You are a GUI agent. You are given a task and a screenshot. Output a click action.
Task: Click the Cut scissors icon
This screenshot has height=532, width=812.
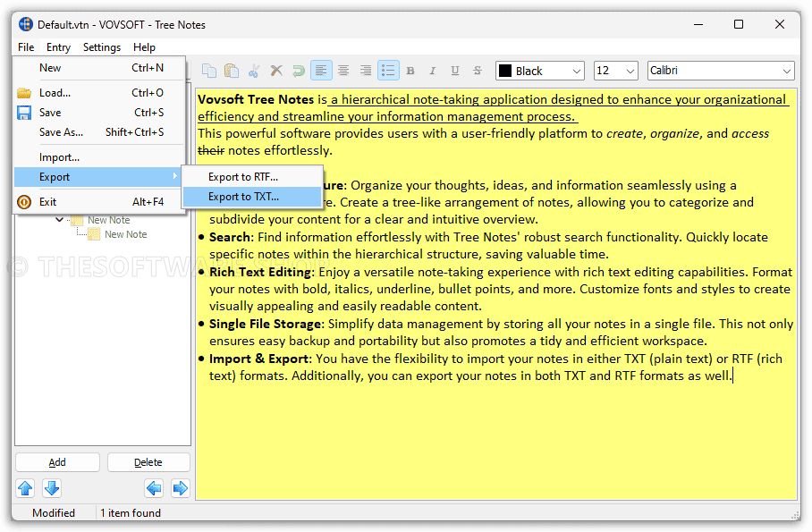(x=254, y=71)
